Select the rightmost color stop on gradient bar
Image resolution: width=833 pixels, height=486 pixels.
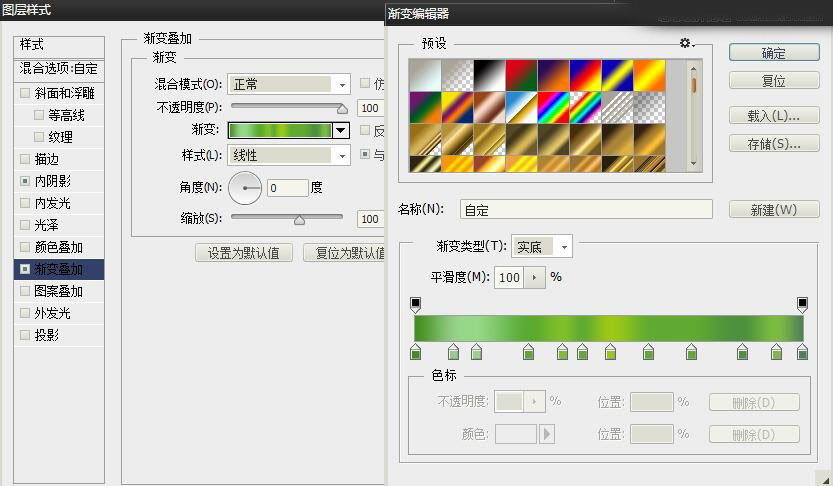coord(802,352)
